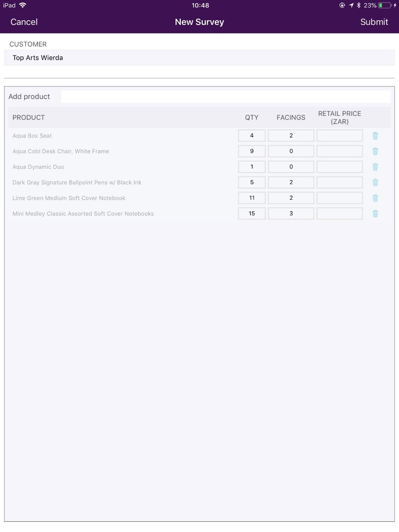Tap the Wi-Fi status icon
This screenshot has width=399, height=532.
tap(23, 5)
